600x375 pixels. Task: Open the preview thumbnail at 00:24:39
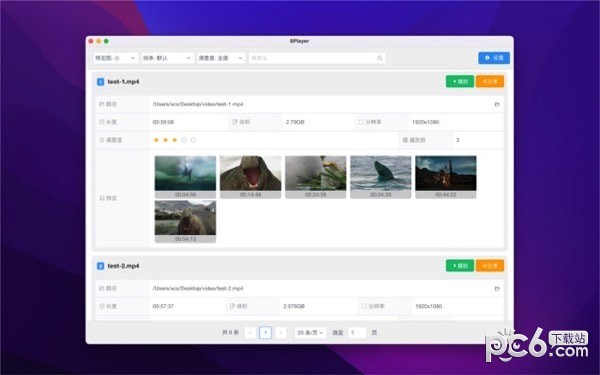click(x=316, y=177)
